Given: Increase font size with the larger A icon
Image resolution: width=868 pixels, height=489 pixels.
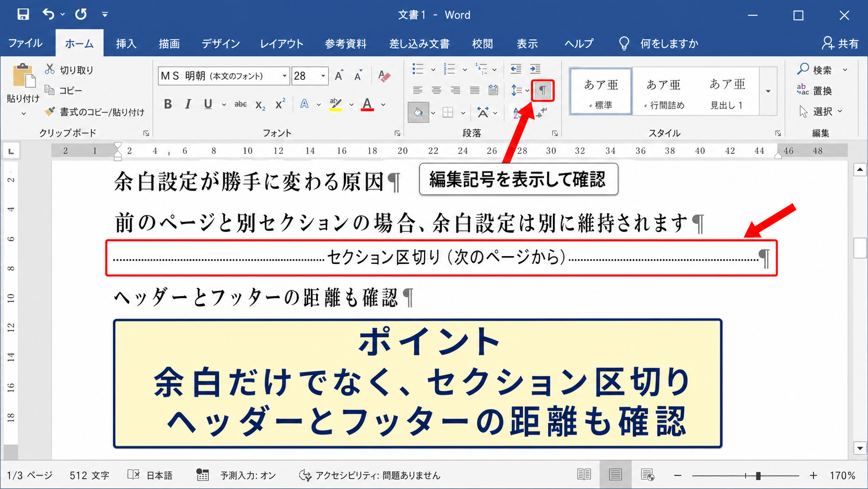Looking at the screenshot, I should pyautogui.click(x=338, y=76).
